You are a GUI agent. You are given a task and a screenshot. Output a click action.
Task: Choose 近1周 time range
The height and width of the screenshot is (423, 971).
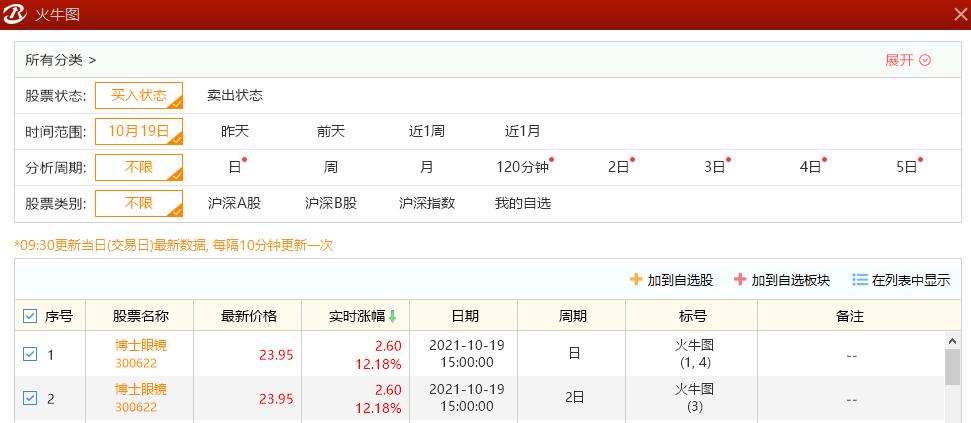pyautogui.click(x=427, y=131)
